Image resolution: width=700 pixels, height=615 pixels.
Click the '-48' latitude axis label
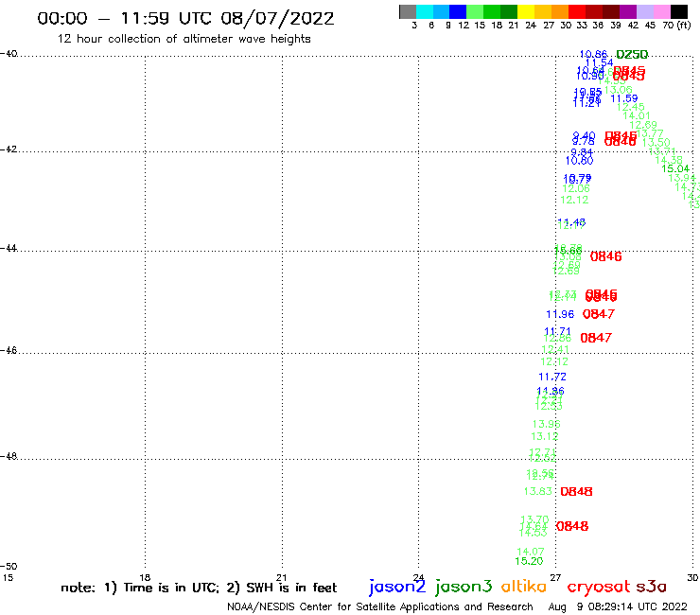(x=9, y=456)
